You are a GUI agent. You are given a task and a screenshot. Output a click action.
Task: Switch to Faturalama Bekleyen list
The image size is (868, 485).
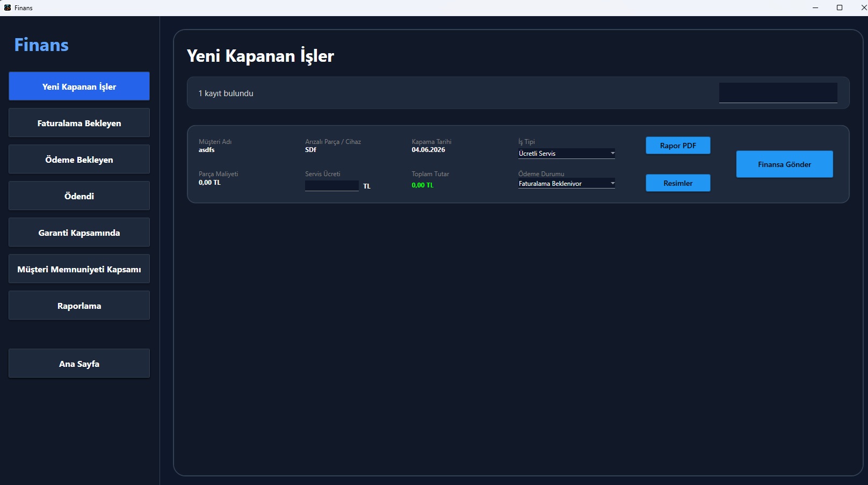(x=79, y=122)
